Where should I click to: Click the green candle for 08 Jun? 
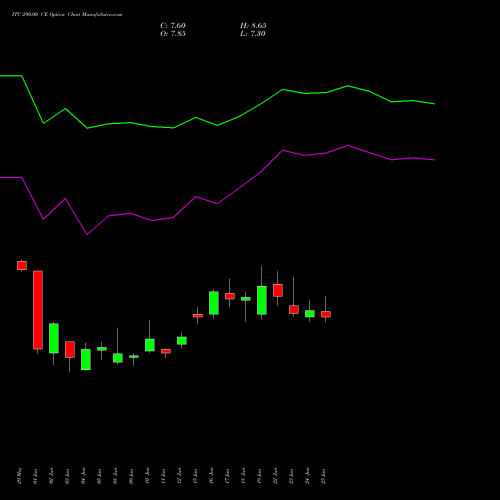[118, 358]
